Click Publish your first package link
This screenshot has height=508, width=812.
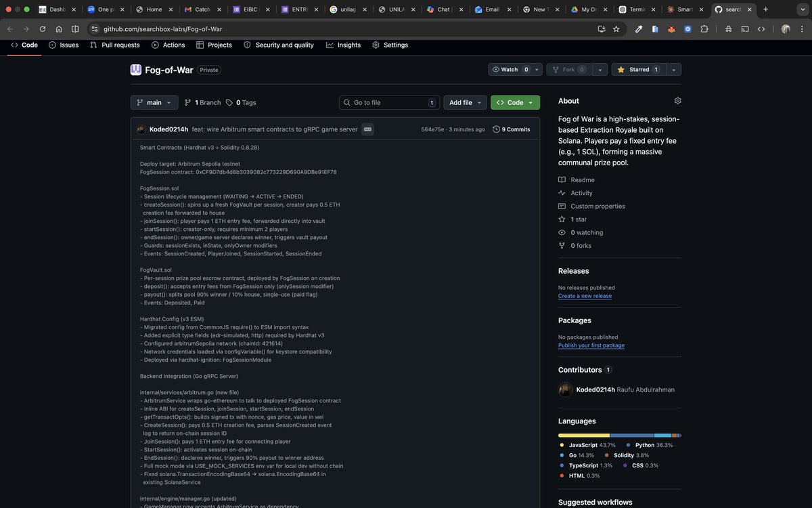[591, 345]
